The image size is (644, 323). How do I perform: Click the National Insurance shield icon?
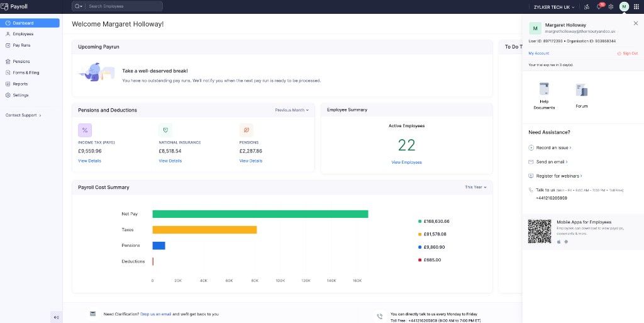tap(165, 130)
